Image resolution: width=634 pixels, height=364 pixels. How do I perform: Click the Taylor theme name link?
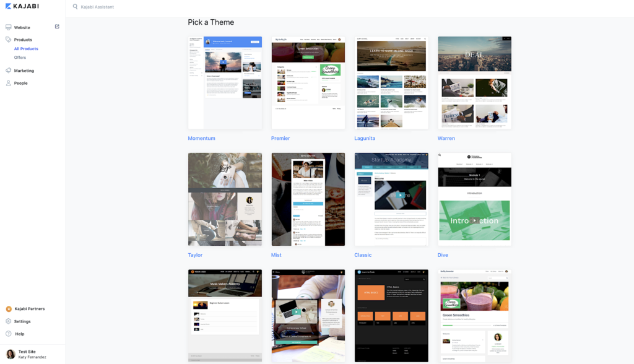click(195, 255)
